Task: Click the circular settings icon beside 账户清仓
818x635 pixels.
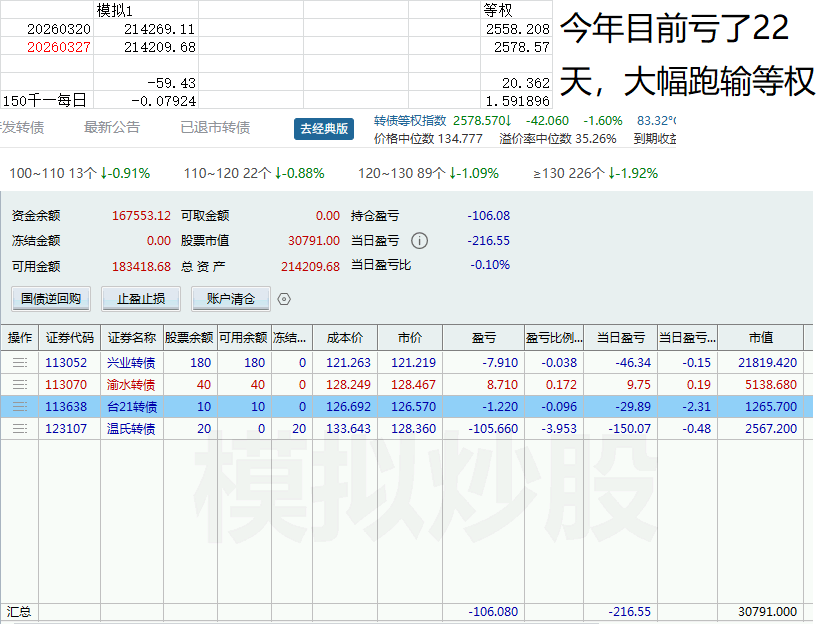Action: tap(284, 298)
